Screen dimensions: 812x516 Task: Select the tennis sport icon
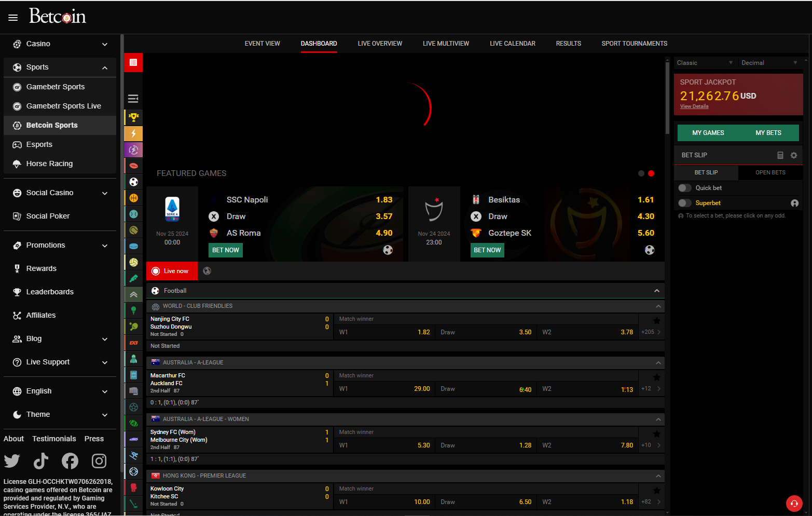[x=133, y=214]
